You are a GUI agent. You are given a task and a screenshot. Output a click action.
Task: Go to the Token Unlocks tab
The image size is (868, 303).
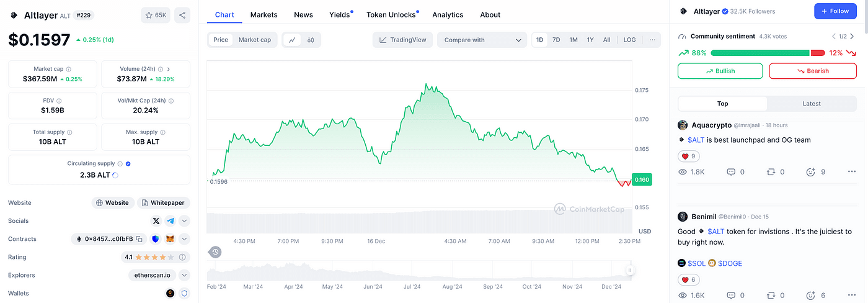tap(391, 14)
